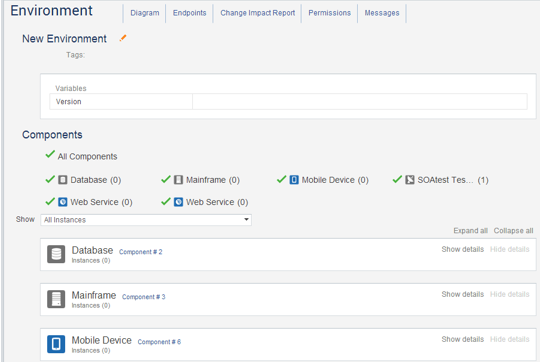Image resolution: width=540 pixels, height=362 pixels.
Task: Click the blue Mobile Device panel icon
Action: (x=56, y=344)
